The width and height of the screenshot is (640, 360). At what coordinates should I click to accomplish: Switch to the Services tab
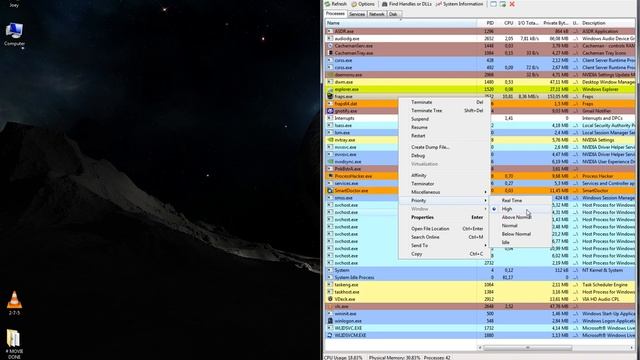[x=357, y=14]
